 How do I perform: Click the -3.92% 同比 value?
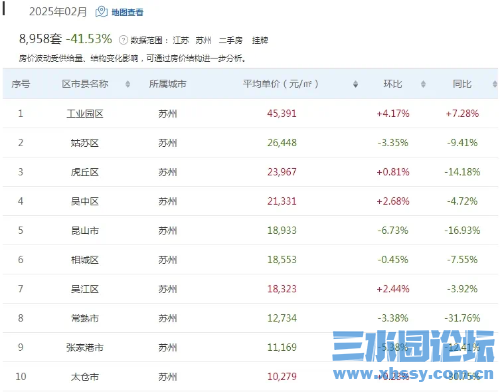[x=462, y=289]
